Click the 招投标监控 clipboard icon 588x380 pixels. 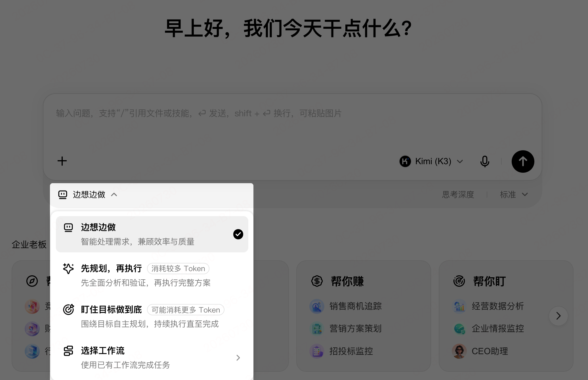click(317, 351)
